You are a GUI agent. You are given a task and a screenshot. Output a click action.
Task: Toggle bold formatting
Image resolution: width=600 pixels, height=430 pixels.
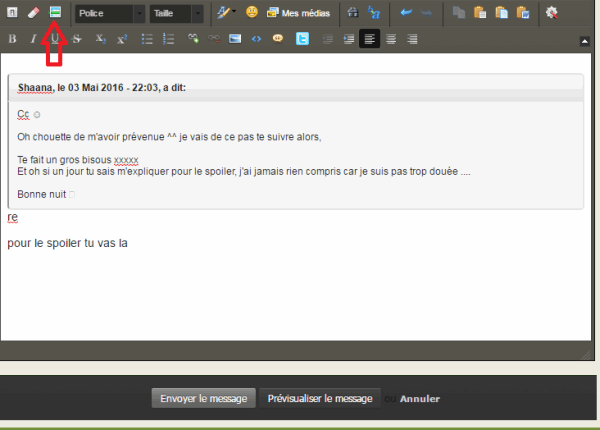click(12, 39)
